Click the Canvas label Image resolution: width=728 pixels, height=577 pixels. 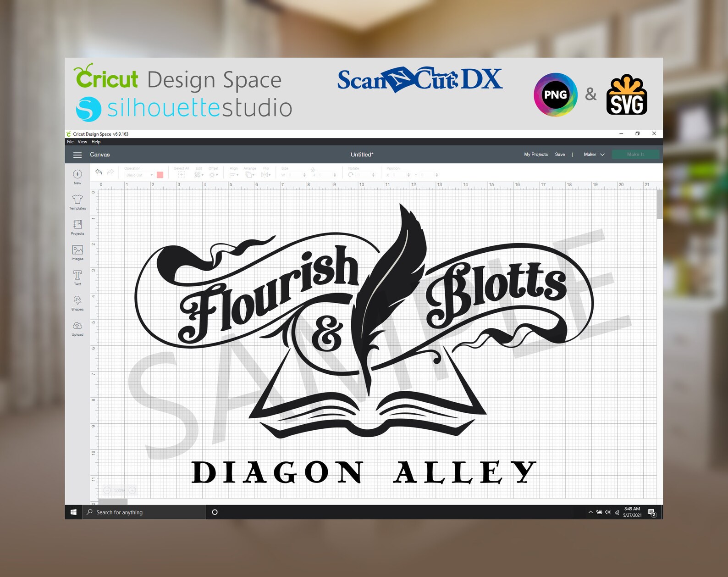click(x=100, y=155)
